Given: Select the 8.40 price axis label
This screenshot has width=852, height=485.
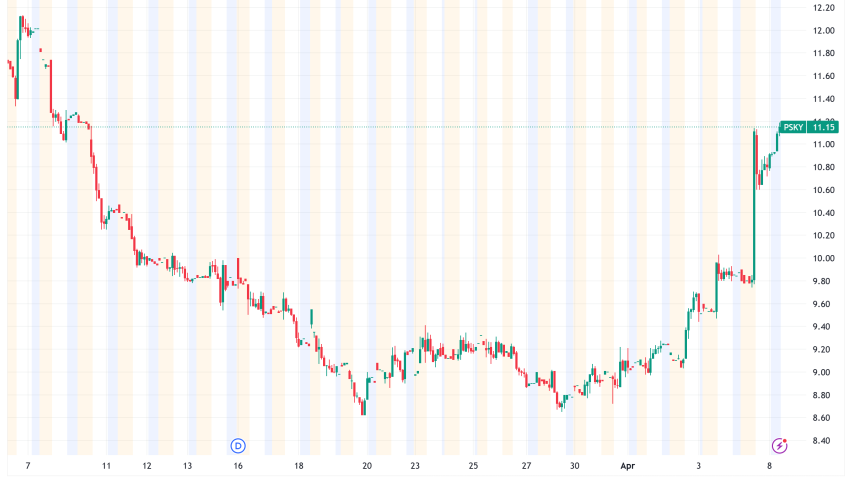Looking at the screenshot, I should click(x=823, y=440).
